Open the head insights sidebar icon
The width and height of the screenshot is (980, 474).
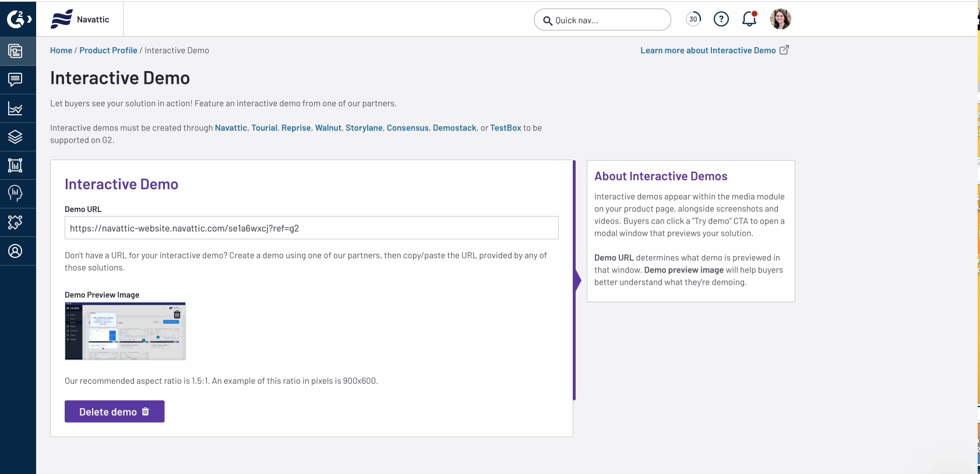[15, 193]
